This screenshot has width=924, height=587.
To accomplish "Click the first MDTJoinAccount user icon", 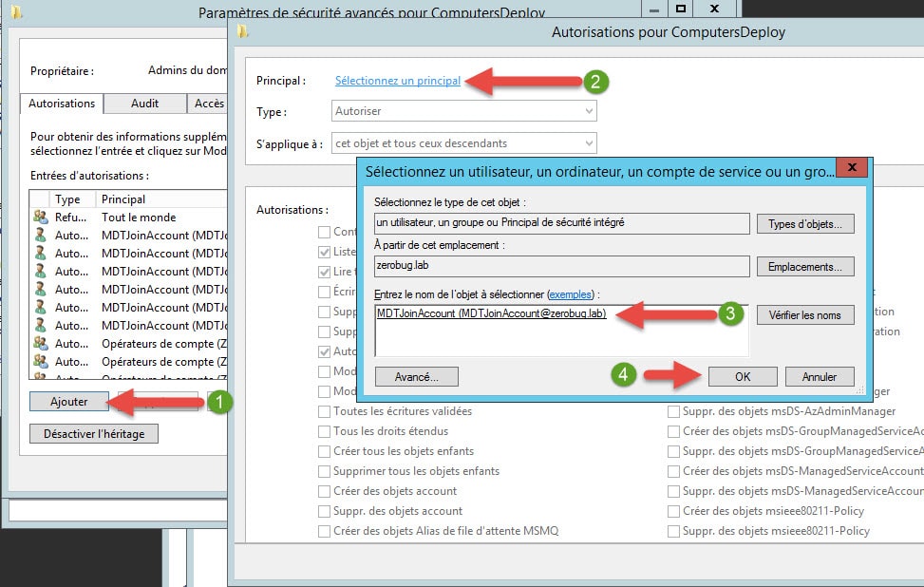I will (x=40, y=236).
